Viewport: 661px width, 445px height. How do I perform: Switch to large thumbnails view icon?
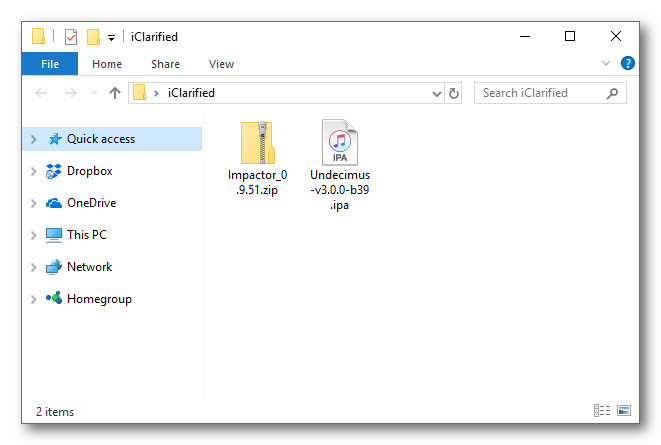623,410
